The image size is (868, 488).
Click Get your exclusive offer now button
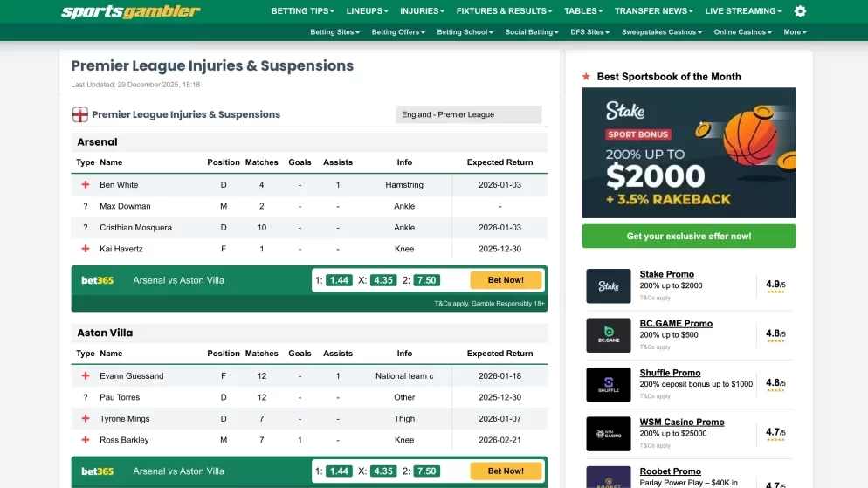pos(689,237)
